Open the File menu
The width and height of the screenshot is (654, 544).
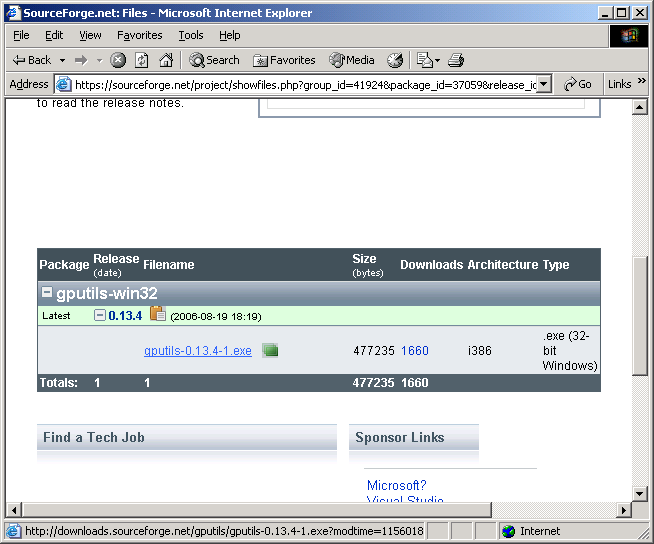[21, 35]
